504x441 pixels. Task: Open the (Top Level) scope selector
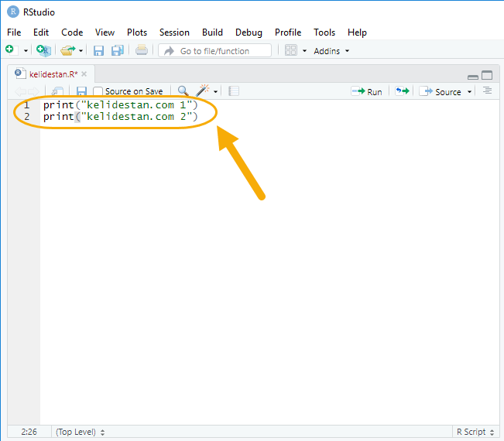[x=80, y=432]
